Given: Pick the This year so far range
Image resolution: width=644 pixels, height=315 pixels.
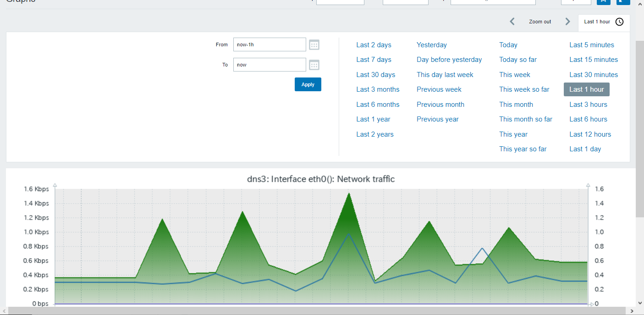Looking at the screenshot, I should point(523,149).
